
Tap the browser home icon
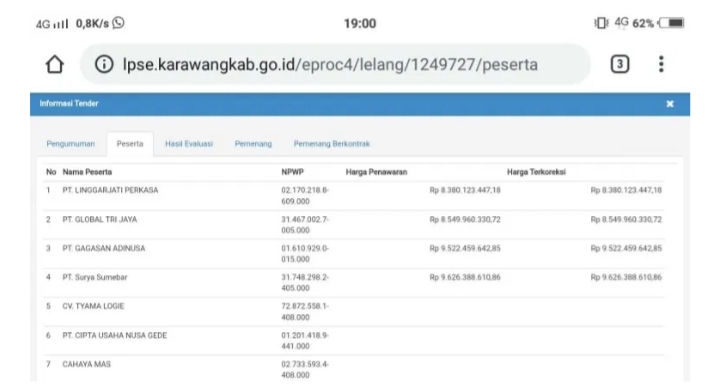55,64
